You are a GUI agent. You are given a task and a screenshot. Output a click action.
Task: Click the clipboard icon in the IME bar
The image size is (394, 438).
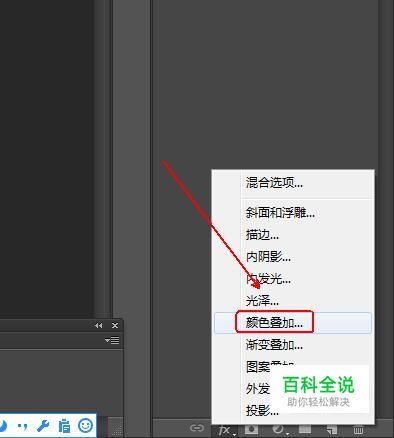[x=64, y=425]
